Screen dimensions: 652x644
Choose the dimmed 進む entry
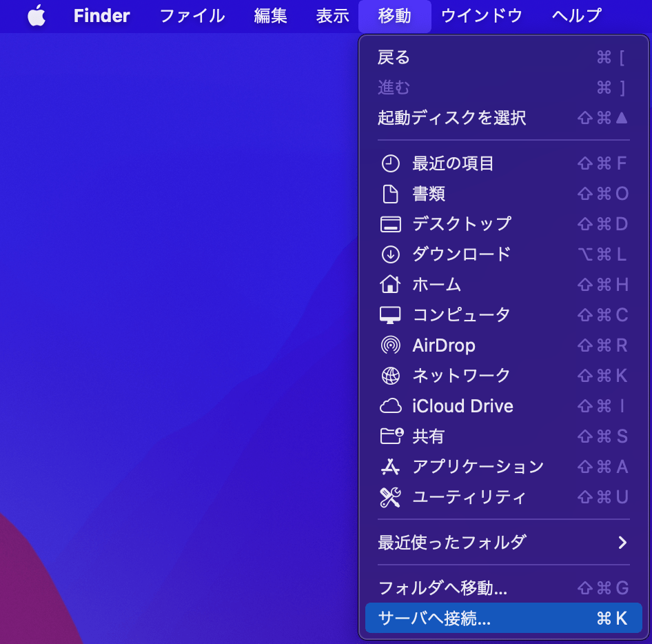tap(504, 88)
